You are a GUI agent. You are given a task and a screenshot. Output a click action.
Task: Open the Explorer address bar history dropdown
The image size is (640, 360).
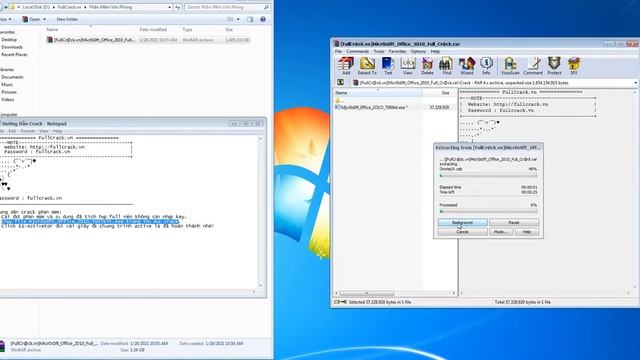[169, 7]
